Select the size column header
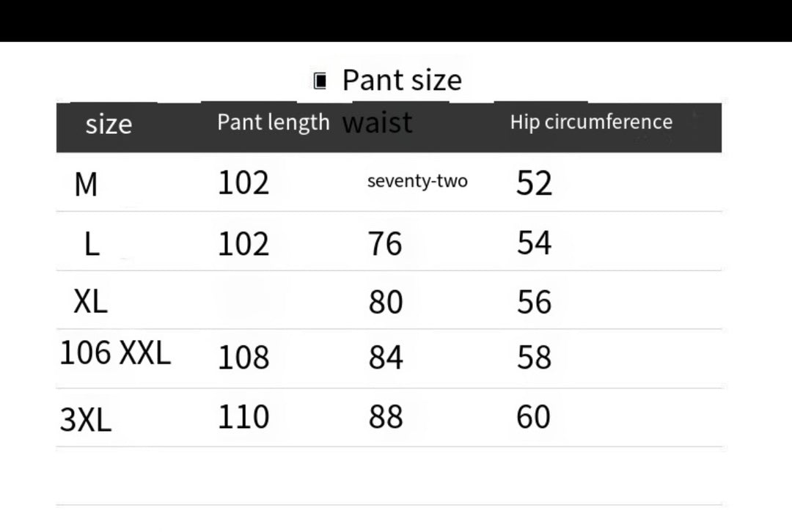The height and width of the screenshot is (532, 792). pyautogui.click(x=109, y=124)
